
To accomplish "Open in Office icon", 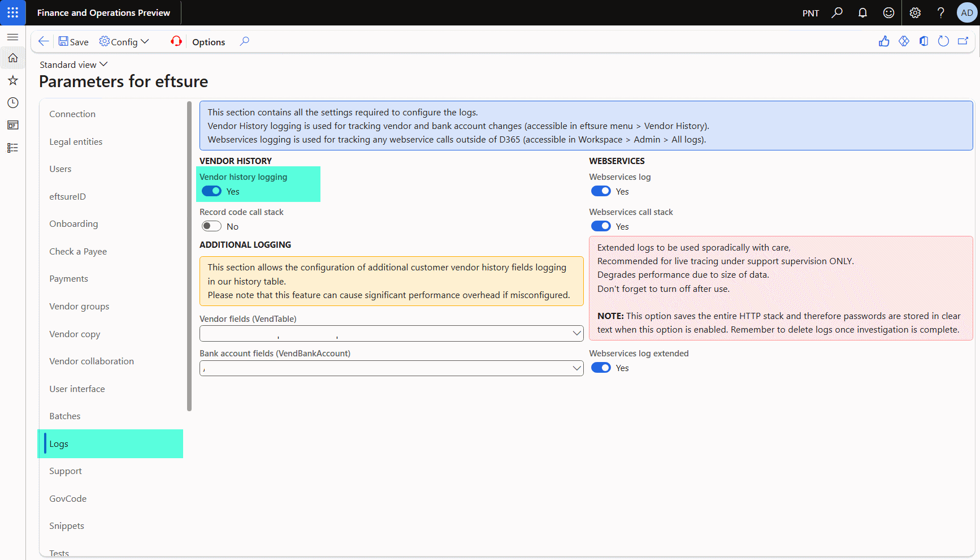I will coord(923,41).
